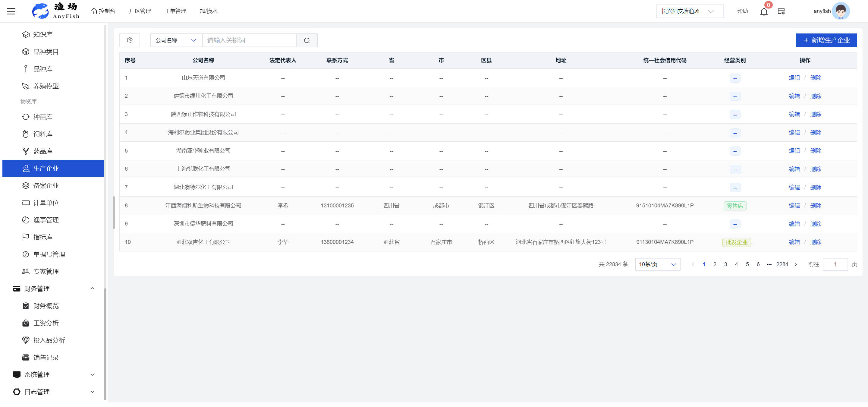Collapse the 财务管理 menu group
This screenshot has width=868, height=407.
(92, 289)
